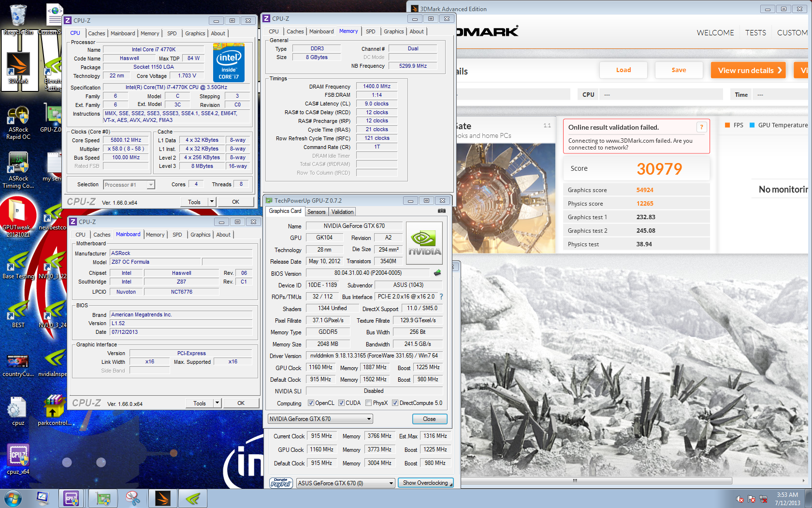This screenshot has width=812, height=508.
Task: Click View run details in 3DMark
Action: (x=748, y=70)
